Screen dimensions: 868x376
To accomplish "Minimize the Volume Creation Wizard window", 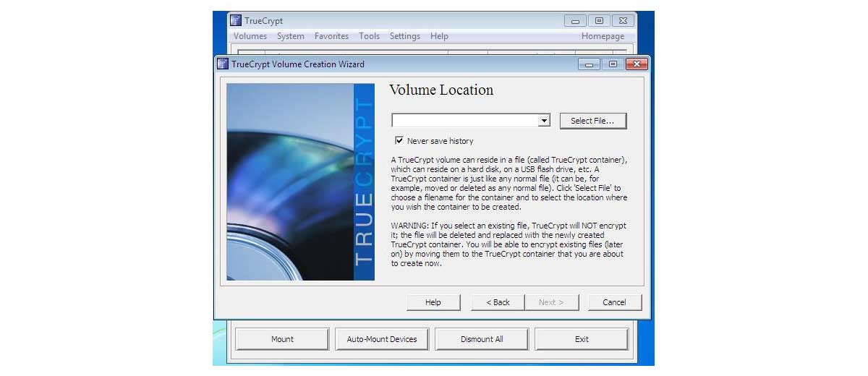I will point(589,64).
